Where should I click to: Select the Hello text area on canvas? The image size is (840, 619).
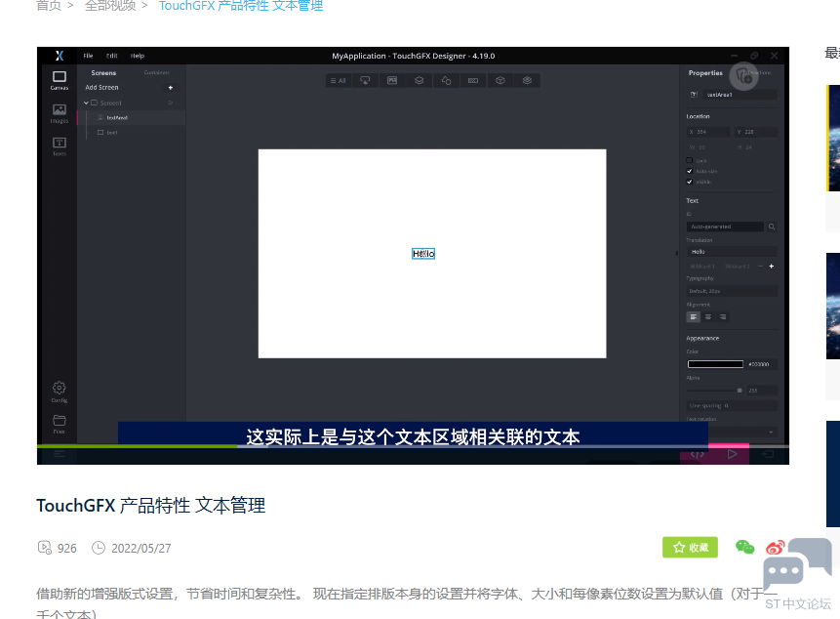coord(423,254)
